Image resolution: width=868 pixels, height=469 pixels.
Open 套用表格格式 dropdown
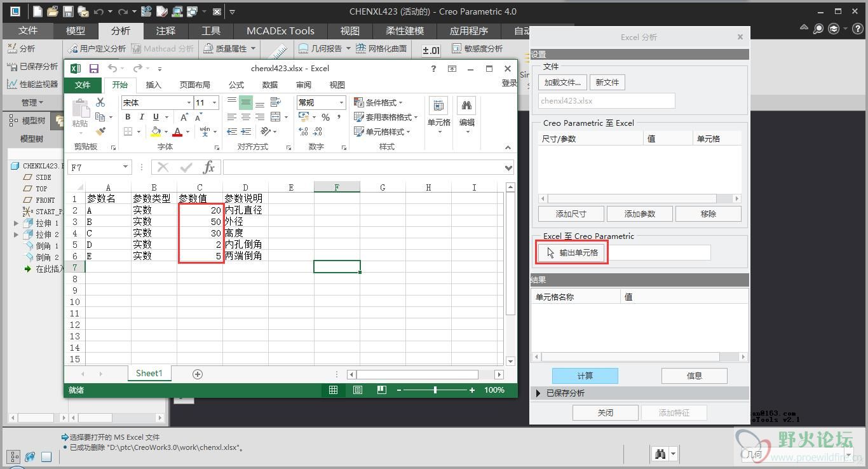pos(386,117)
